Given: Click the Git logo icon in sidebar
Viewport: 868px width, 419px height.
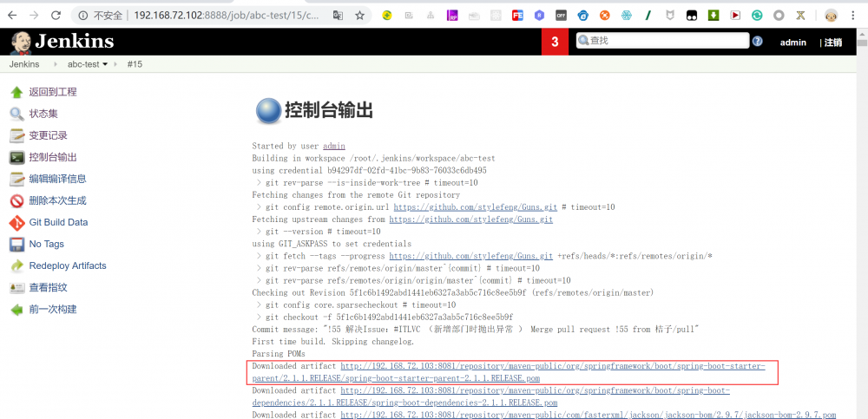Looking at the screenshot, I should click(x=16, y=222).
